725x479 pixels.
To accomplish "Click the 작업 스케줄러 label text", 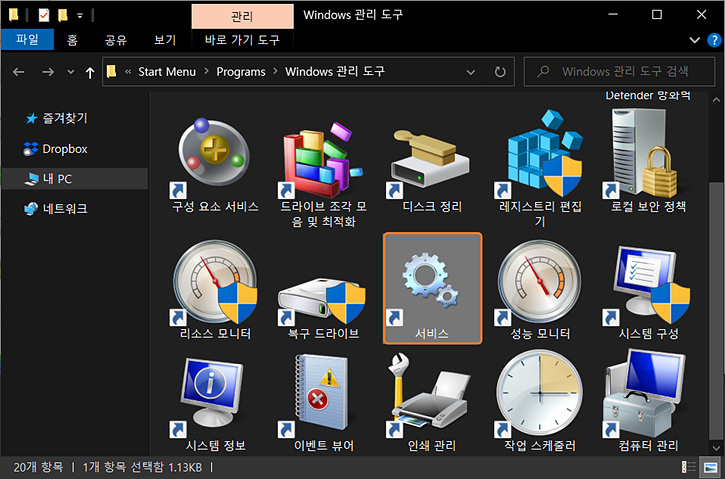I will pos(540,446).
